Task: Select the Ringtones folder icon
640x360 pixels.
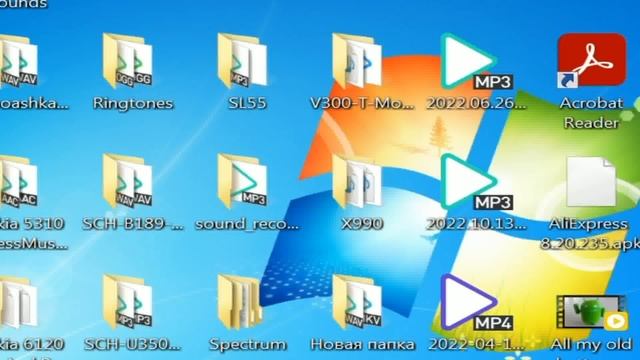Action: pyautogui.click(x=128, y=61)
